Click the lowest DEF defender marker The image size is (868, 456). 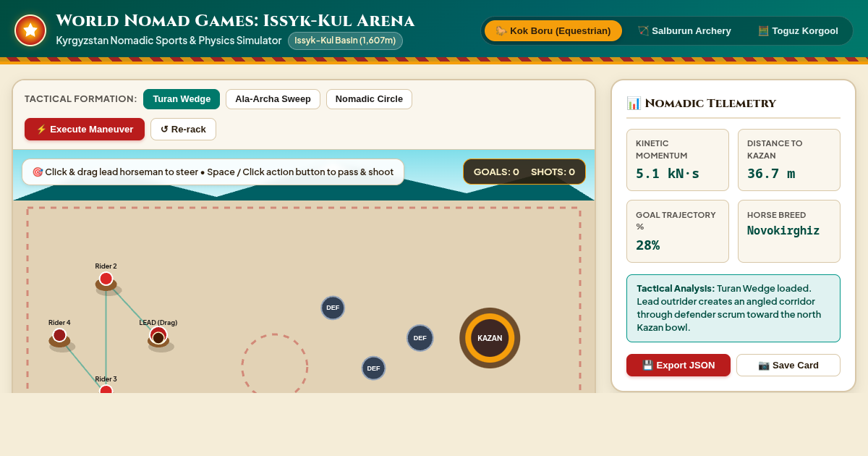point(373,368)
